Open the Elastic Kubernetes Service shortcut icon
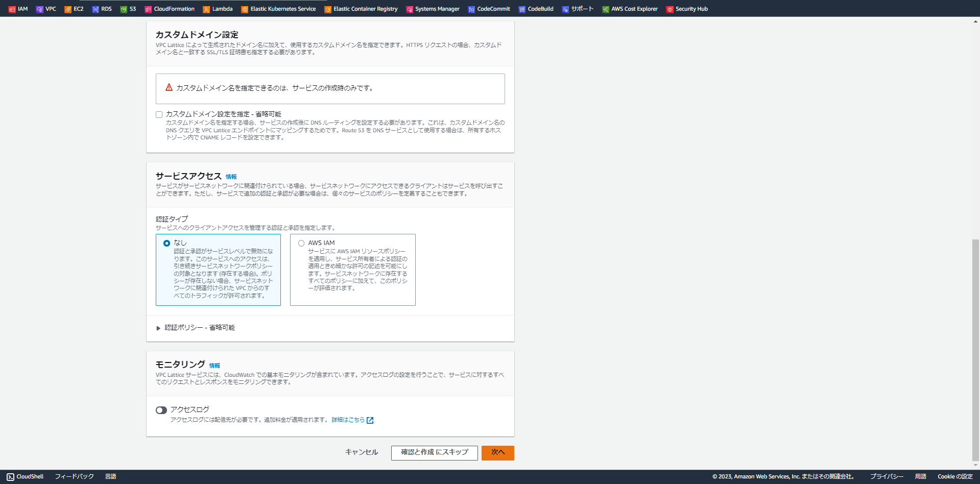Image resolution: width=980 pixels, height=484 pixels. 245,9
